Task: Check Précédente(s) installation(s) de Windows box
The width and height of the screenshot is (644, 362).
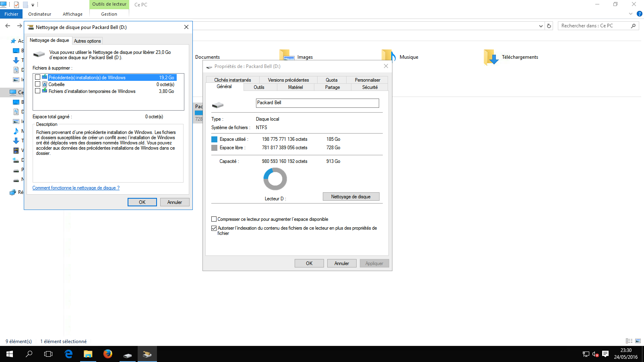Action: [38, 77]
